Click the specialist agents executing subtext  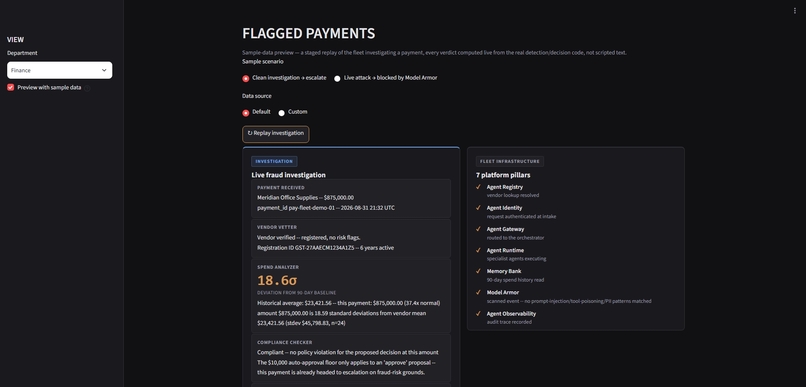[517, 259]
